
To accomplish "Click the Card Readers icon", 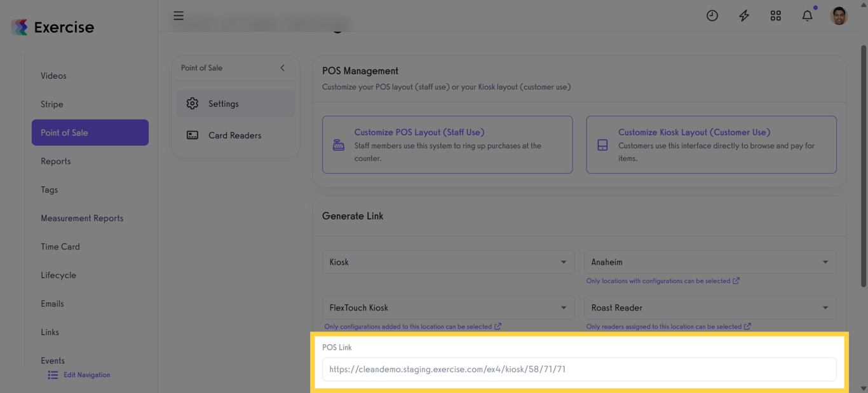I will pyautogui.click(x=193, y=135).
